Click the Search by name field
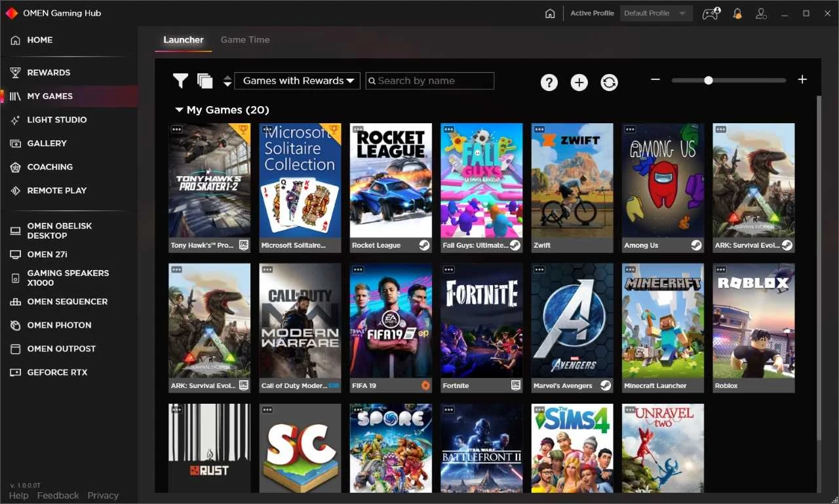 (x=430, y=81)
